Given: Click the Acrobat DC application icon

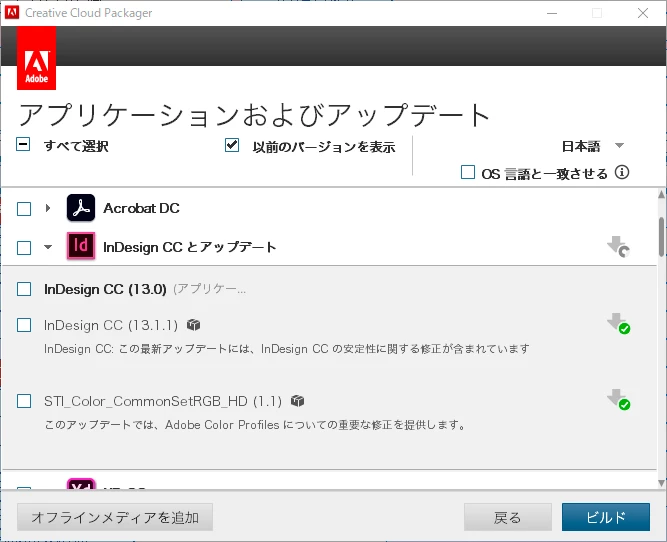Looking at the screenshot, I should (81, 208).
